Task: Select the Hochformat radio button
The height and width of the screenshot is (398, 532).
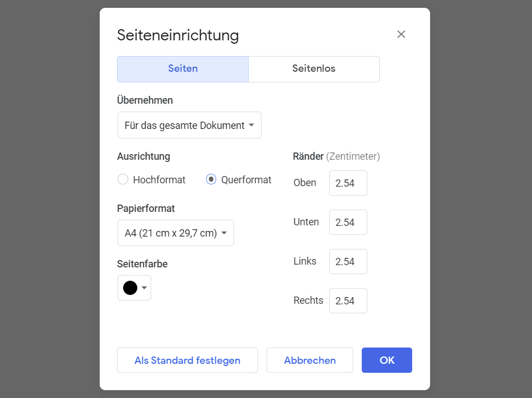Action: tap(123, 179)
